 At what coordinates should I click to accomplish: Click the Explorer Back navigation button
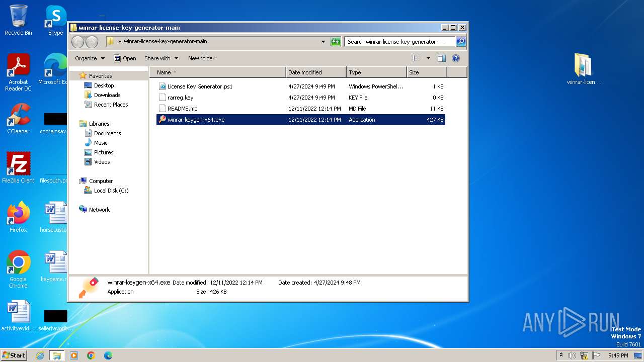[x=77, y=42]
